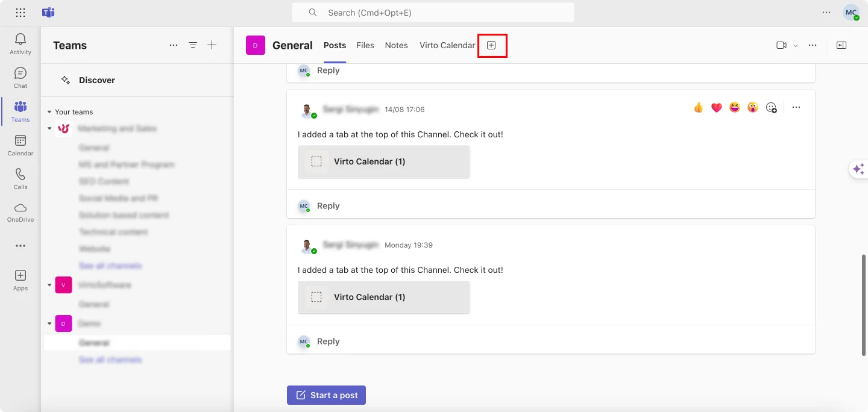Open channel more options ellipsis in header
The width and height of the screenshot is (868, 412).
[x=813, y=45]
